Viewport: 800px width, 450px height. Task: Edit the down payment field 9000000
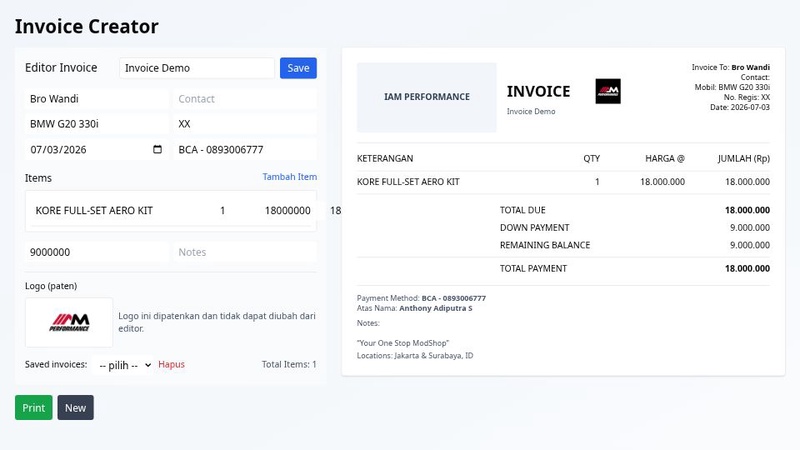point(96,252)
